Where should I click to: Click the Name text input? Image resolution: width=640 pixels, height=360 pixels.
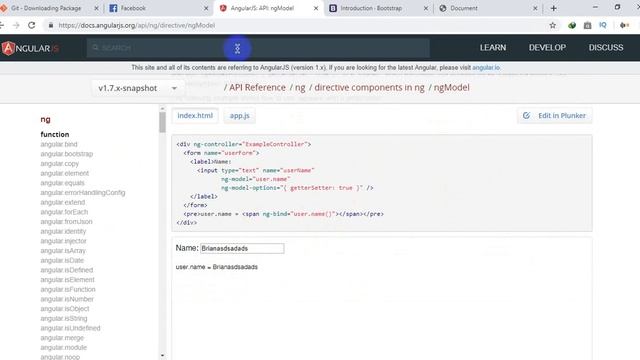tap(242, 248)
